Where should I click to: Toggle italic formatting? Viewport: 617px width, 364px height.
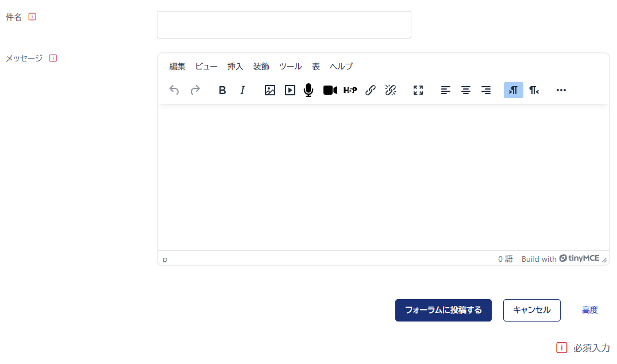coord(242,90)
